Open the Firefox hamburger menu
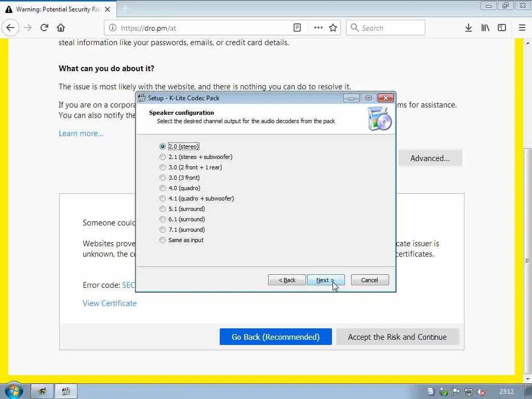Image resolution: width=532 pixels, height=399 pixels. 522,28
